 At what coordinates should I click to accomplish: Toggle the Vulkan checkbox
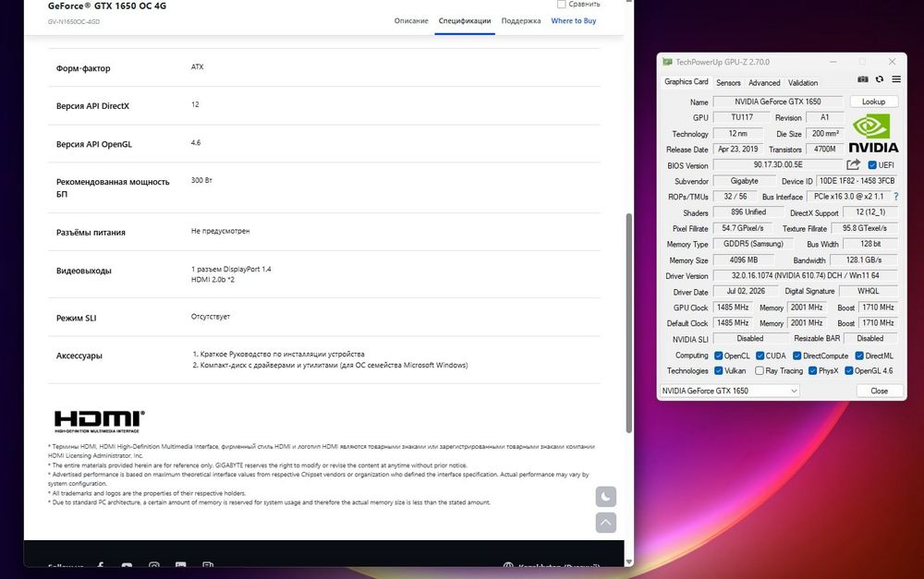[718, 370]
